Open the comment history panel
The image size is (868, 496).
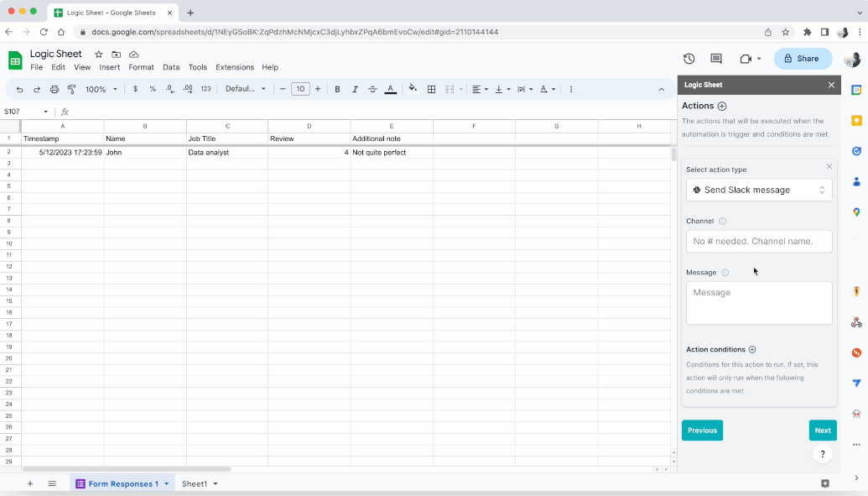pyautogui.click(x=715, y=59)
